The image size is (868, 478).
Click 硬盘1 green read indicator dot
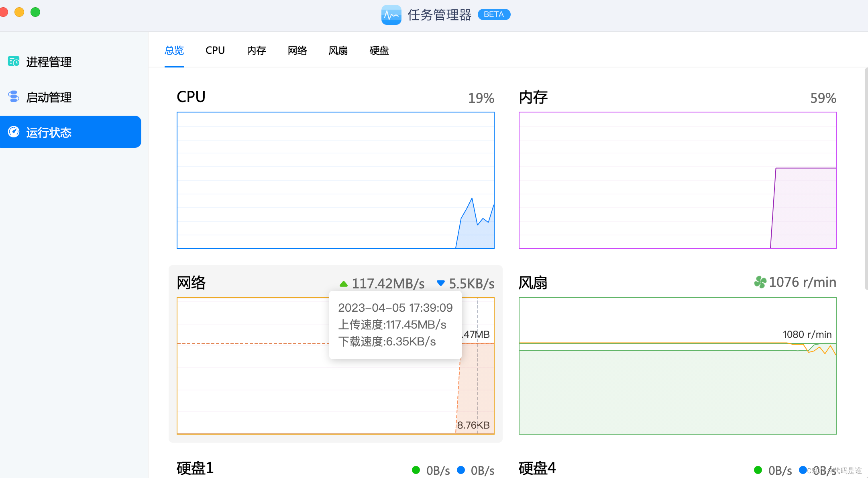point(416,470)
